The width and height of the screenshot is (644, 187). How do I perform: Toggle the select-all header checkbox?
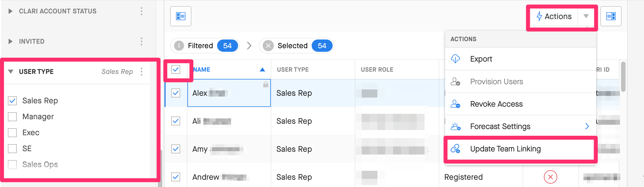click(x=176, y=69)
